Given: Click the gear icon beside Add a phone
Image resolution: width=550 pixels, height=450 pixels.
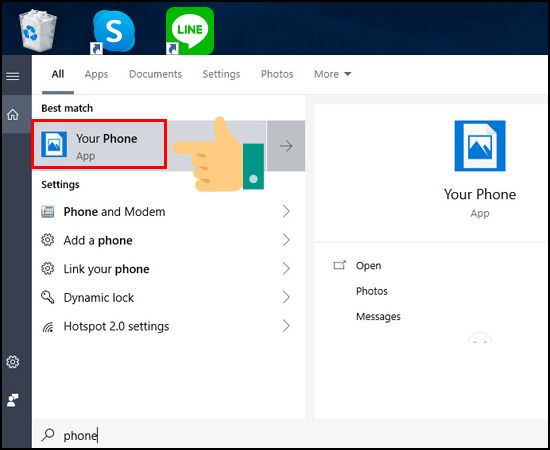Looking at the screenshot, I should click(48, 240).
